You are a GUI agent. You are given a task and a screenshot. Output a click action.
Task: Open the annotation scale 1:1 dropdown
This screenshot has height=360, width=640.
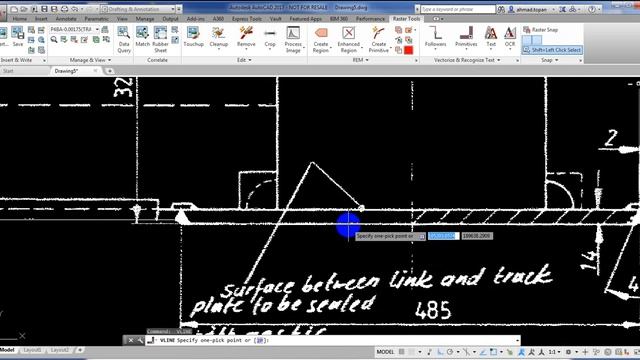point(554,351)
